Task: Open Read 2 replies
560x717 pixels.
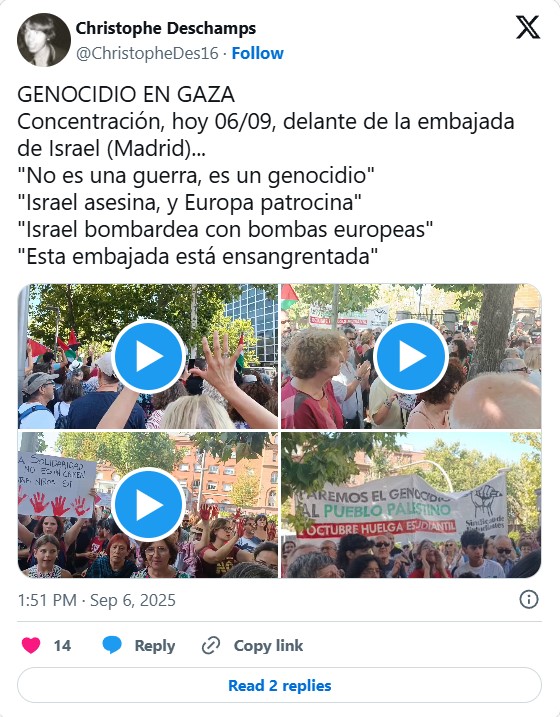Action: 279,685
